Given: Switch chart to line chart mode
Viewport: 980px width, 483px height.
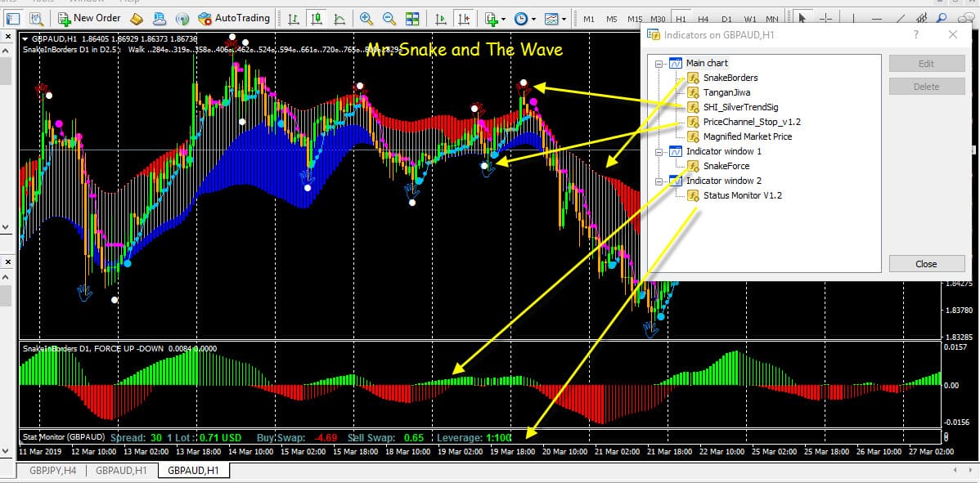Looking at the screenshot, I should coord(337,18).
